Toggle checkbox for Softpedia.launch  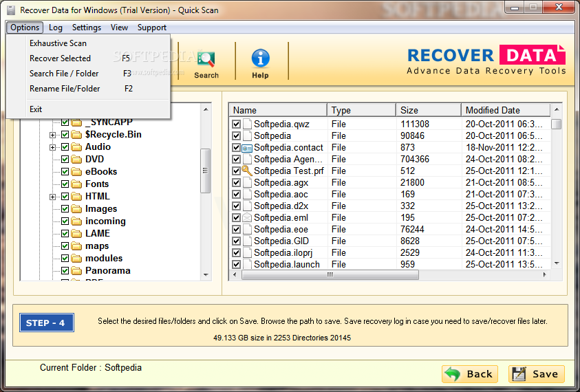(236, 264)
